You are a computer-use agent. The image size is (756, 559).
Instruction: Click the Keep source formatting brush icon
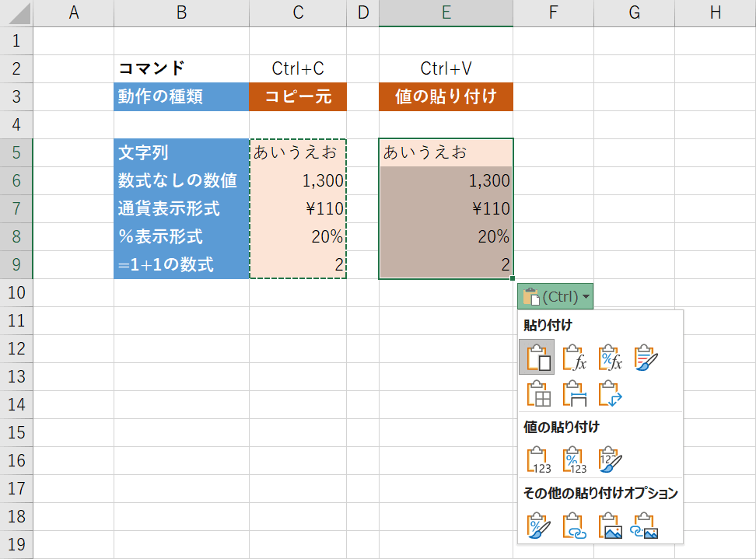(646, 358)
